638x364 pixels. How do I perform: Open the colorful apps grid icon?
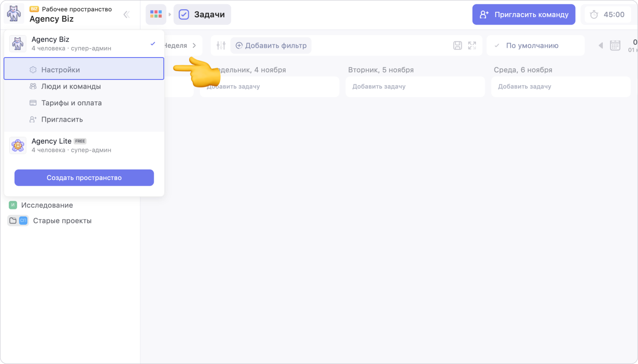[156, 14]
